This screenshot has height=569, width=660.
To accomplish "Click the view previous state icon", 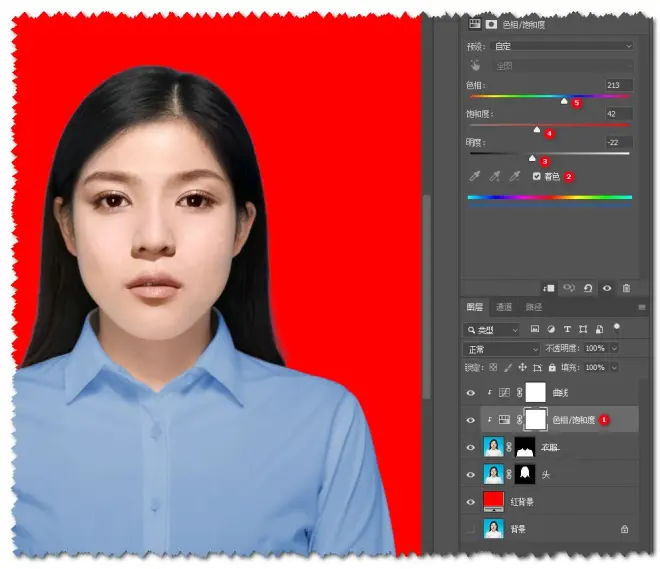I will pyautogui.click(x=569, y=288).
